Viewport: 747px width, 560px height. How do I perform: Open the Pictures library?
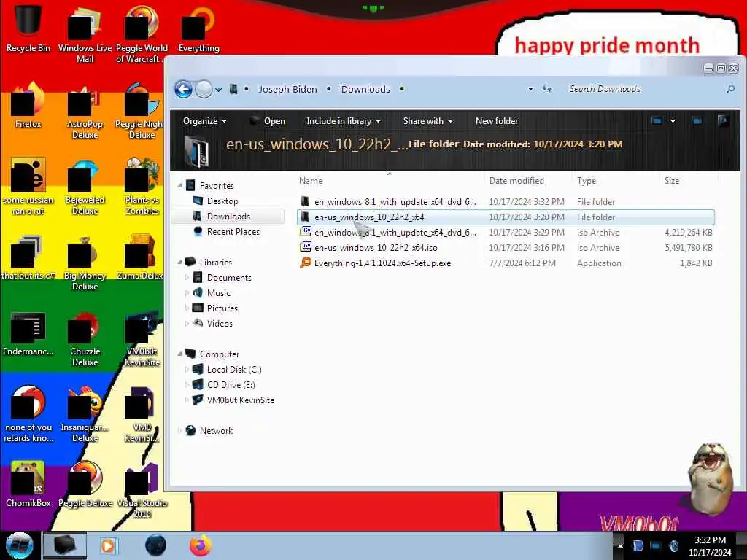click(x=222, y=308)
